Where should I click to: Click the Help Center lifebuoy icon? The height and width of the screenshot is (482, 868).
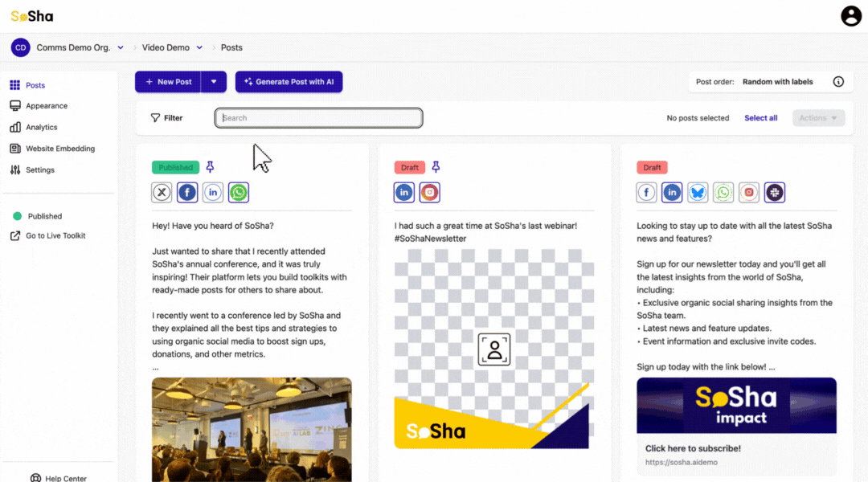point(35,478)
